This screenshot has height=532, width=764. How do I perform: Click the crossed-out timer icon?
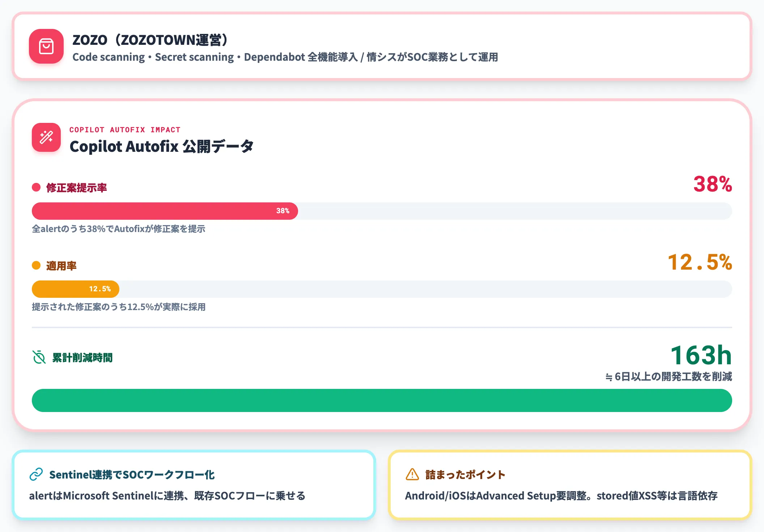pos(39,357)
